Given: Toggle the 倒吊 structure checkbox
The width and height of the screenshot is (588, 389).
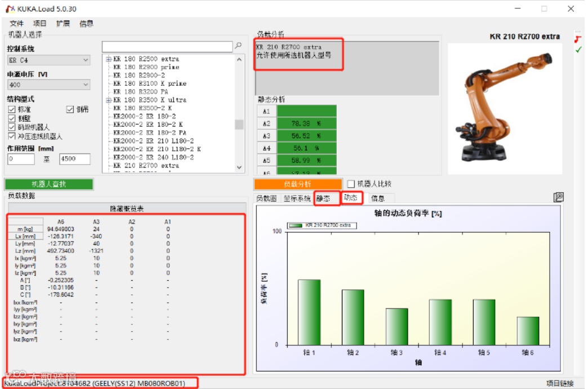Looking at the screenshot, I should click(70, 109).
